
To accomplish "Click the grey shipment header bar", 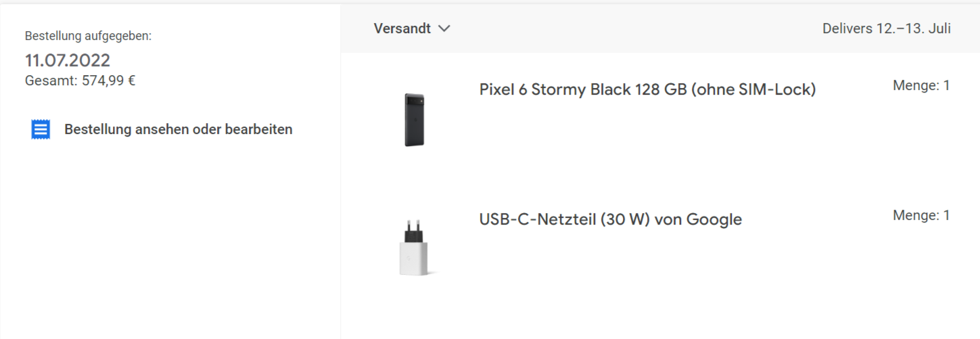I will click(x=660, y=28).
